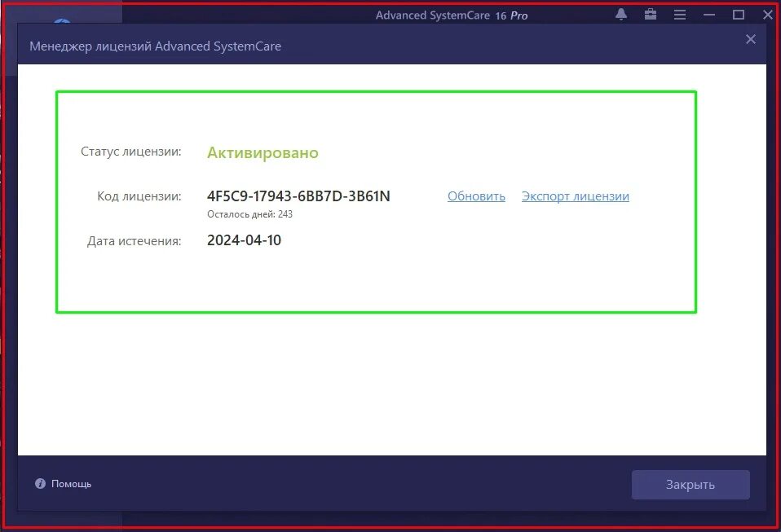781x532 pixels.
Task: Click the Статус лицензии label
Action: pos(131,152)
